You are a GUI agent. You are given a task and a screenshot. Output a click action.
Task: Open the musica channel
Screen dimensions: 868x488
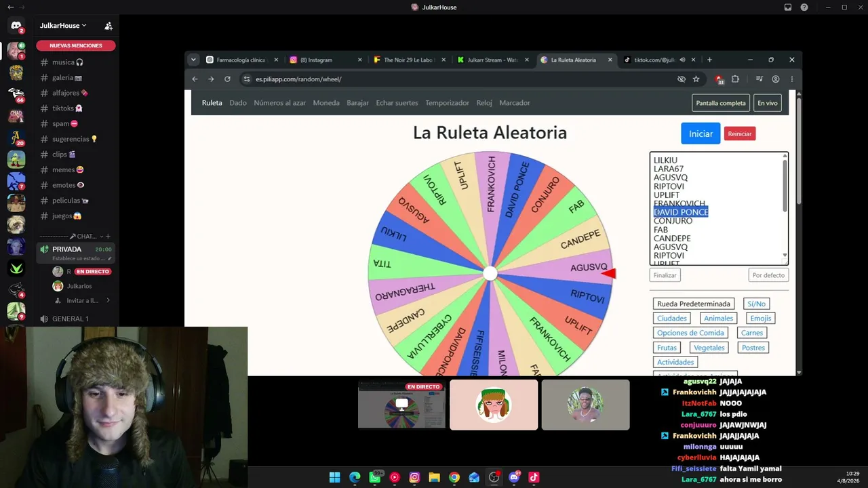[x=76, y=62]
